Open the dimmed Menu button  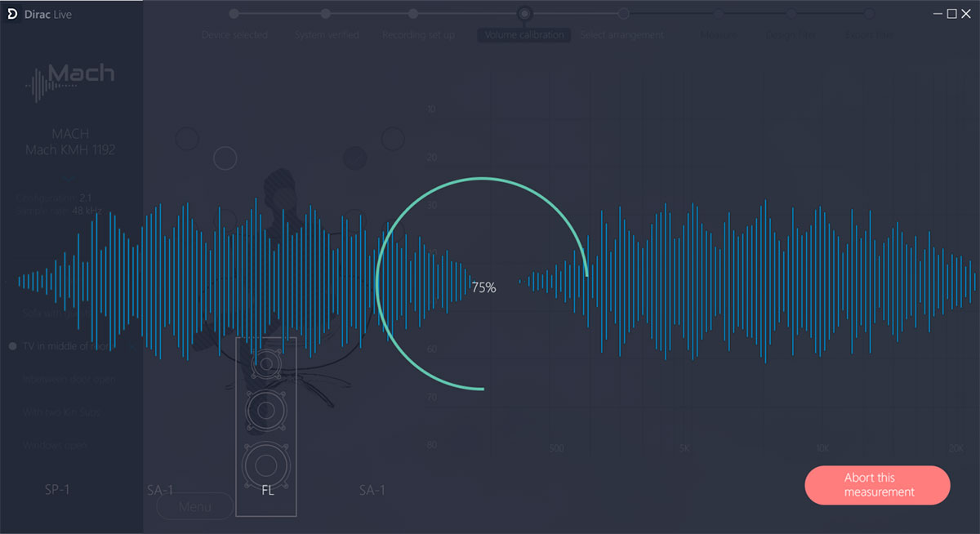[x=194, y=506]
